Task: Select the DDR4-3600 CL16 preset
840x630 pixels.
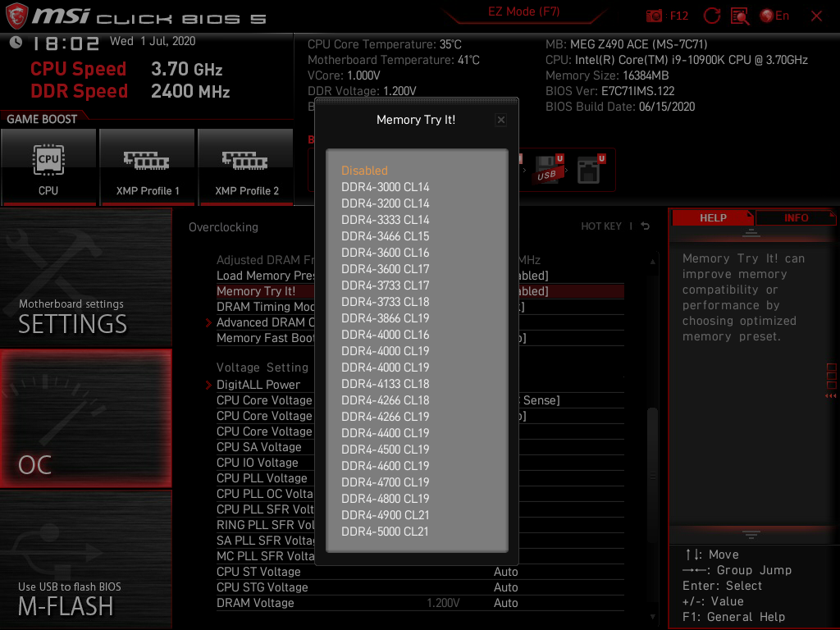Action: 384,253
